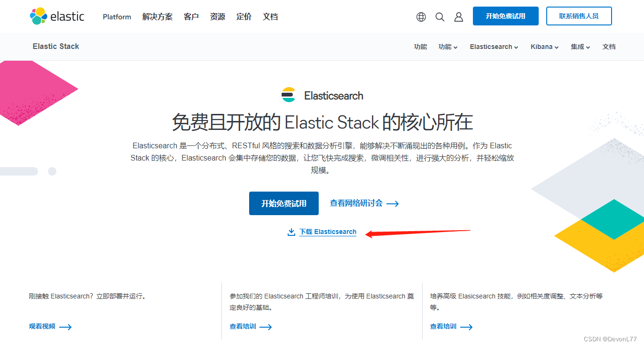The image size is (644, 346).
Task: Open 解决方案 menu
Action: tap(157, 17)
